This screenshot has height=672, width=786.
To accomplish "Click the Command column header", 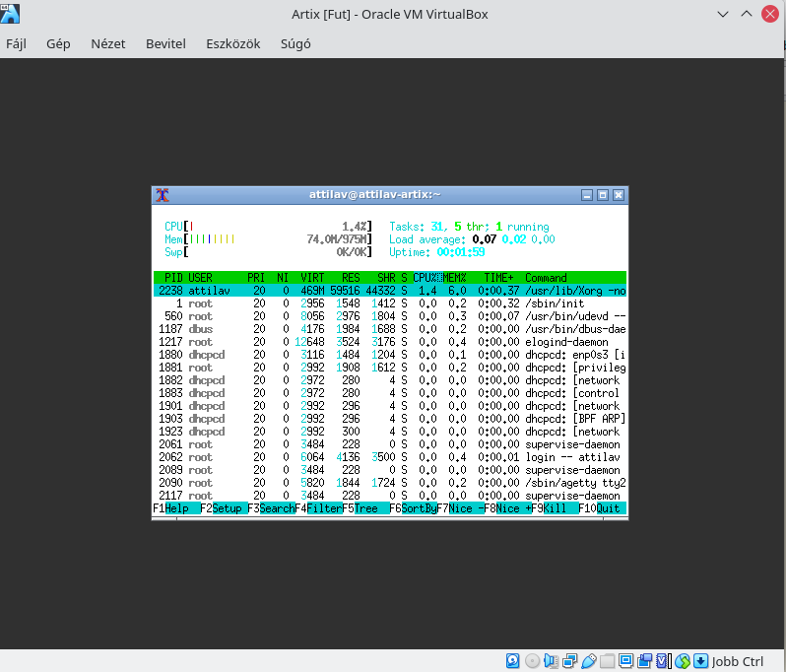I will click(x=546, y=278).
